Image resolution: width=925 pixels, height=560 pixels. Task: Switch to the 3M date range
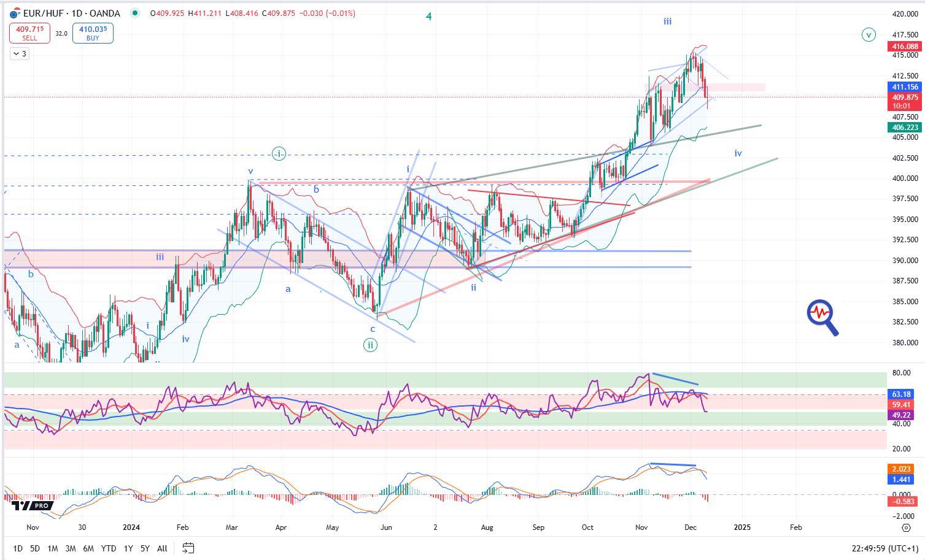click(x=71, y=548)
